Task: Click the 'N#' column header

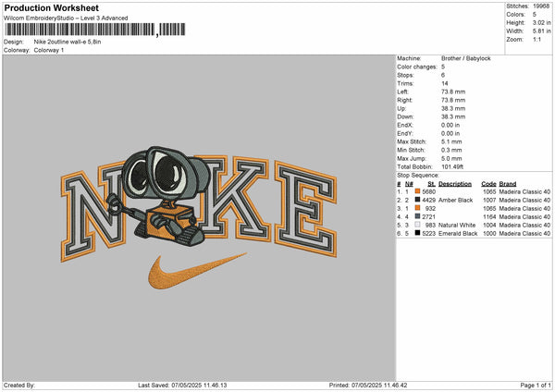Action: tap(409, 184)
